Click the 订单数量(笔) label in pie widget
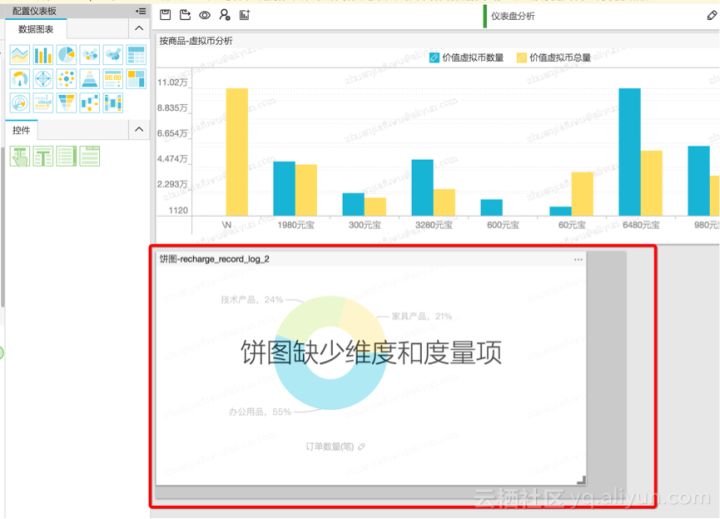Viewport: 720px width, 519px height. (x=330, y=446)
